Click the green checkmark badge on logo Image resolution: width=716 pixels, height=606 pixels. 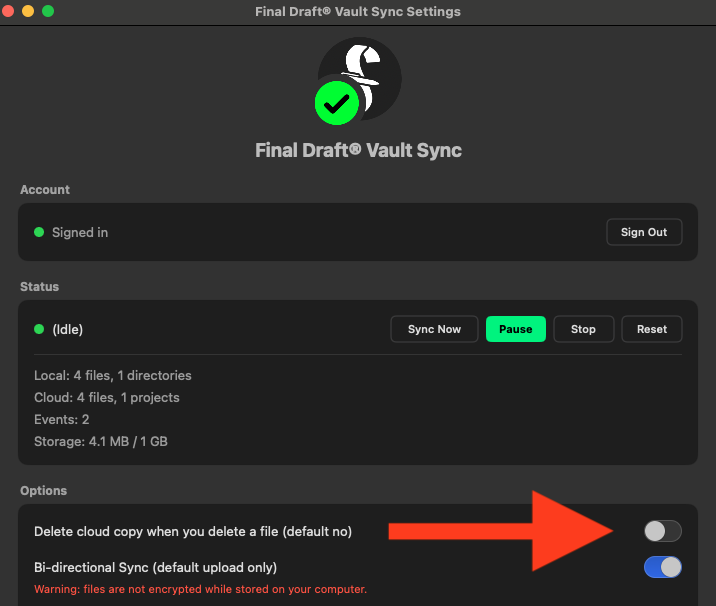(338, 103)
